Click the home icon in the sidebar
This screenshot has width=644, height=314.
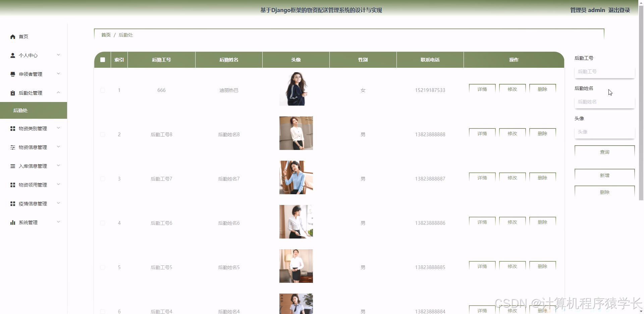pyautogui.click(x=13, y=37)
